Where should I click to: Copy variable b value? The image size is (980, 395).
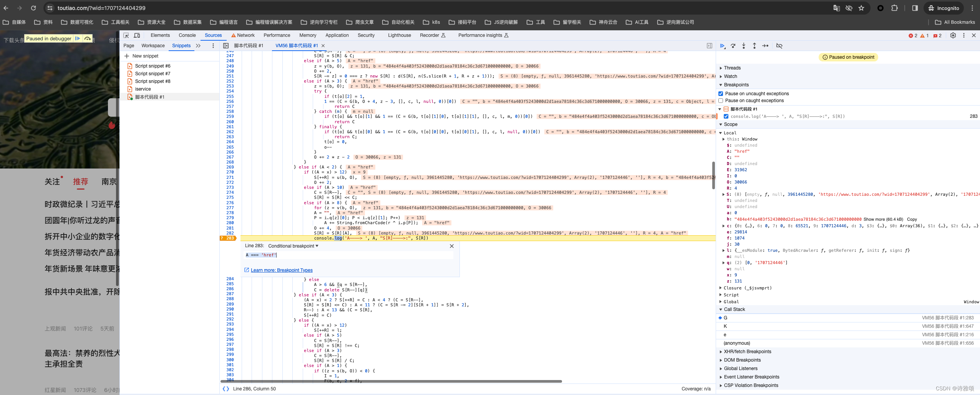click(x=912, y=220)
